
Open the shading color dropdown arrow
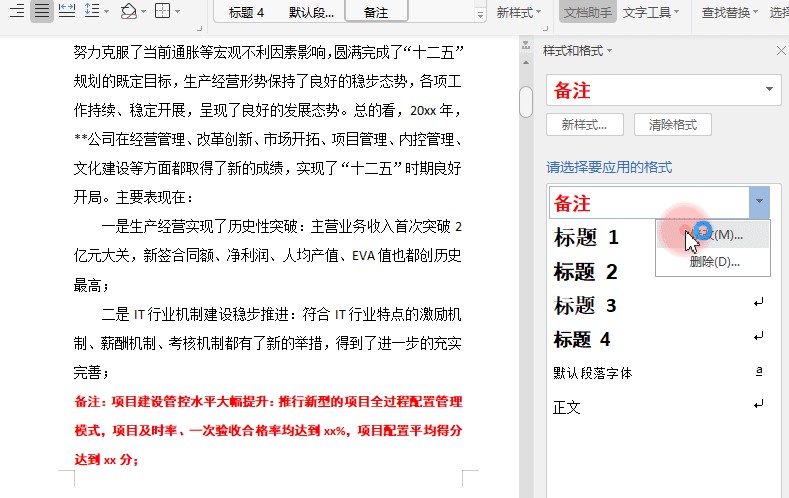pos(143,11)
